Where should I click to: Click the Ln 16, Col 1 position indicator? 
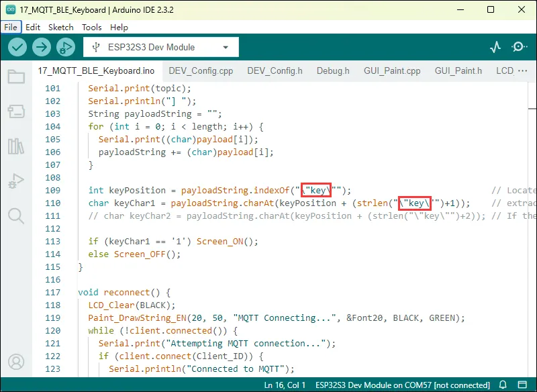click(x=285, y=385)
